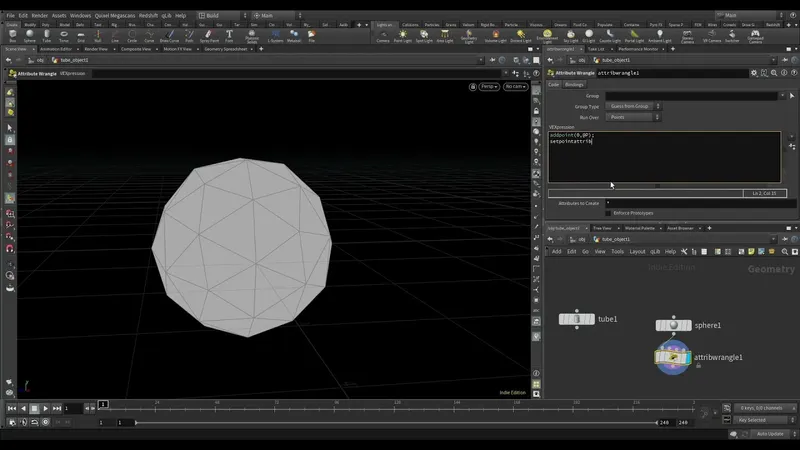This screenshot has width=800, height=450.
Task: Select the Font shelf tool
Action: 229,36
